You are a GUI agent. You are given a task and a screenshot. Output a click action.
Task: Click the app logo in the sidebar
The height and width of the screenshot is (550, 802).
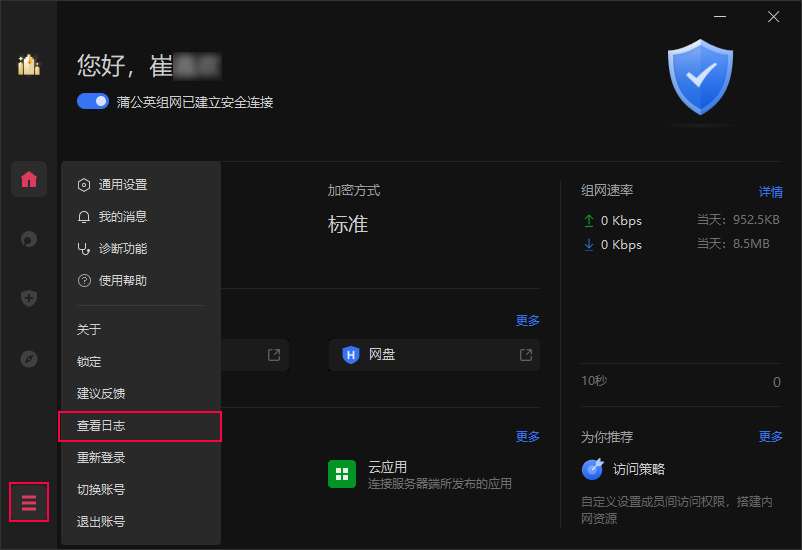click(x=29, y=64)
